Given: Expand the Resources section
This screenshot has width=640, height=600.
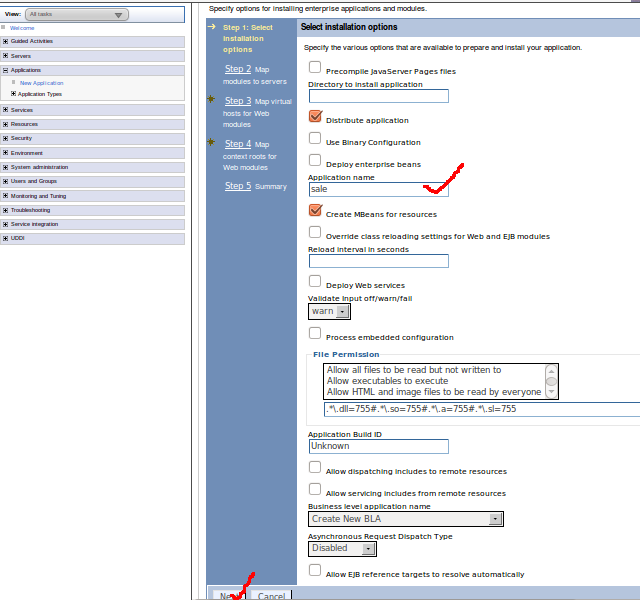Looking at the screenshot, I should [x=5, y=124].
